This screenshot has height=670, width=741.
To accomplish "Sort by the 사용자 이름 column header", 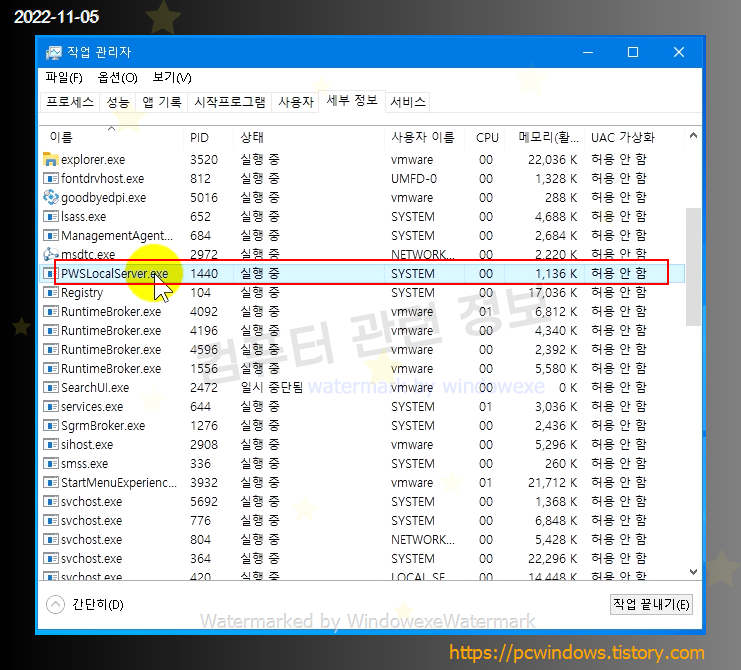I will pyautogui.click(x=424, y=137).
